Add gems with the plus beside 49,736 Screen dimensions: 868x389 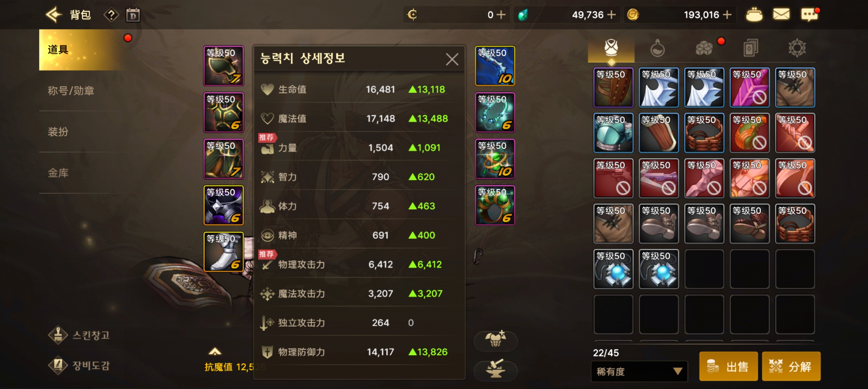click(x=611, y=15)
